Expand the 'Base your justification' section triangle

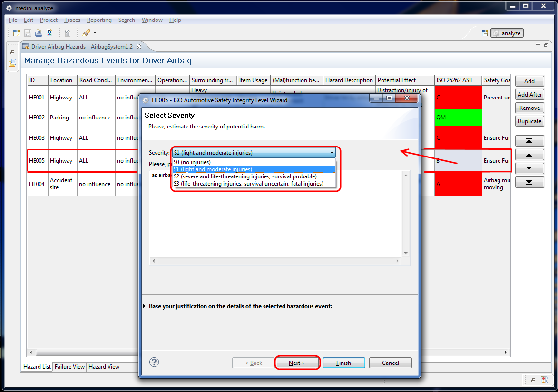click(x=144, y=306)
